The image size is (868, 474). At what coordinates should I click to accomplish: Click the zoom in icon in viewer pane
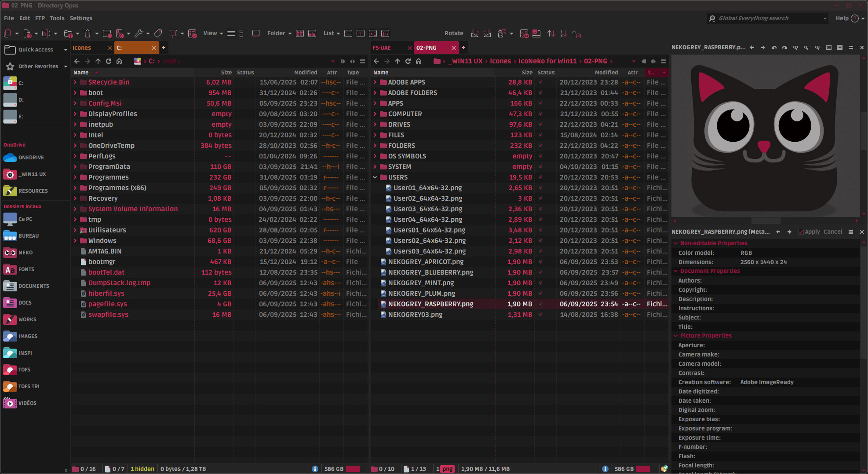click(795, 48)
